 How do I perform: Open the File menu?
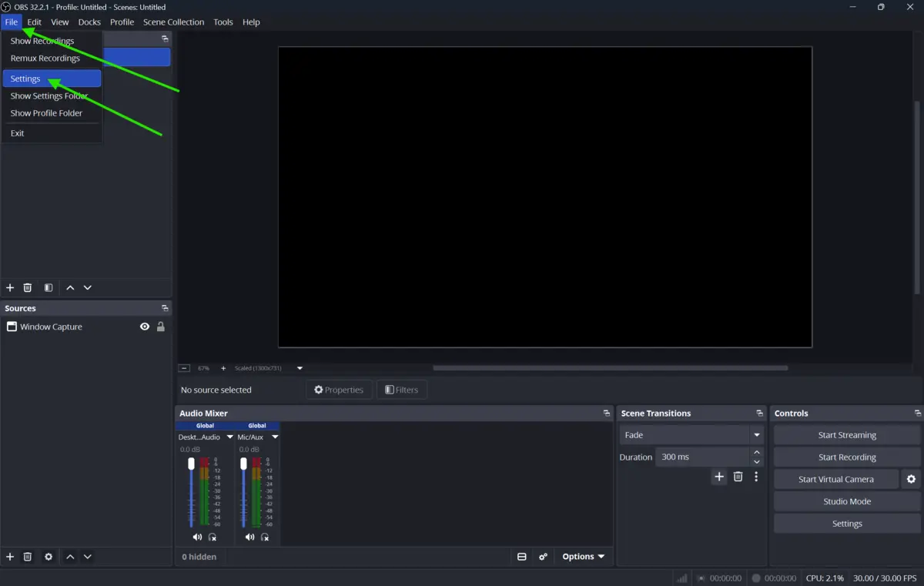tap(12, 22)
